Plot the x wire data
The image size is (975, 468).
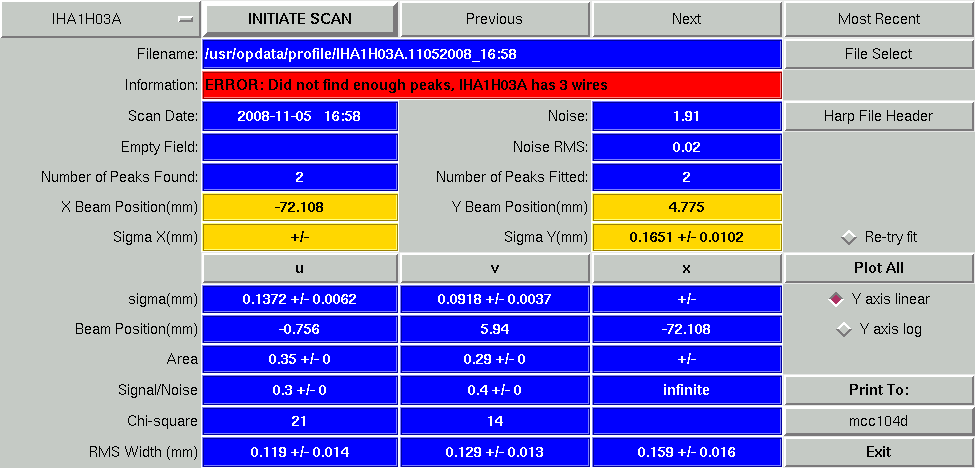[686, 268]
